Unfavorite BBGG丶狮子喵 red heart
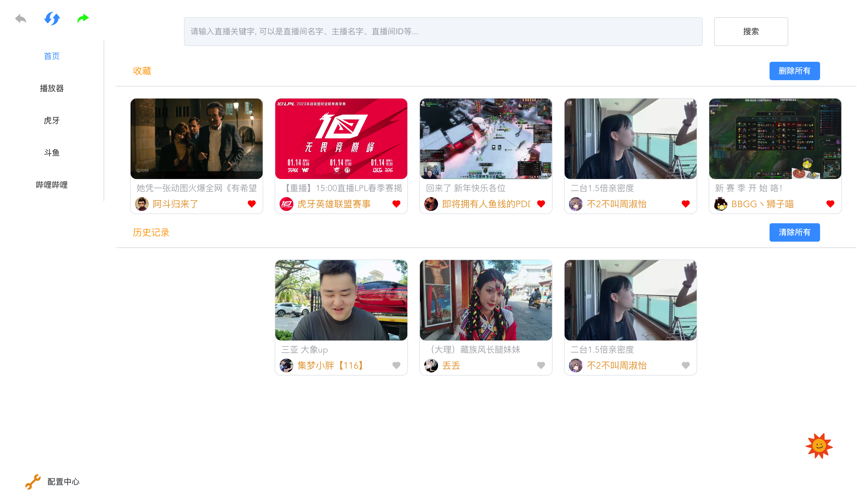The image size is (868, 504). pos(830,204)
